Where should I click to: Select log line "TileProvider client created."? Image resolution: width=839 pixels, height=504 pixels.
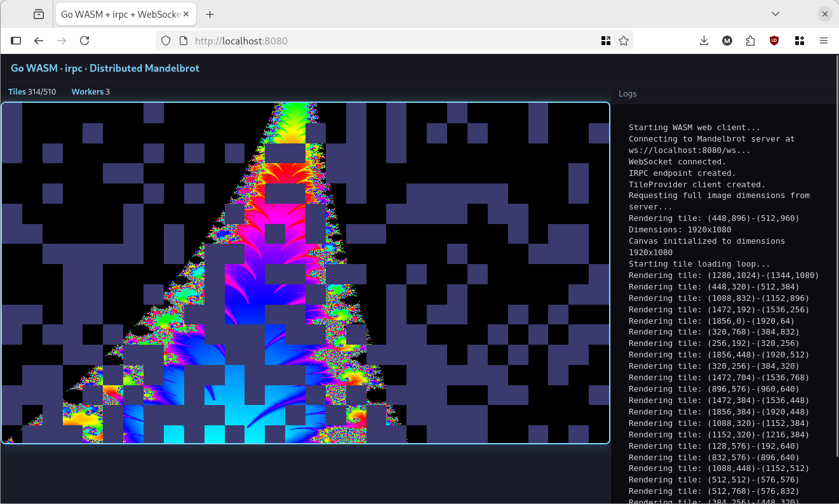697,185
